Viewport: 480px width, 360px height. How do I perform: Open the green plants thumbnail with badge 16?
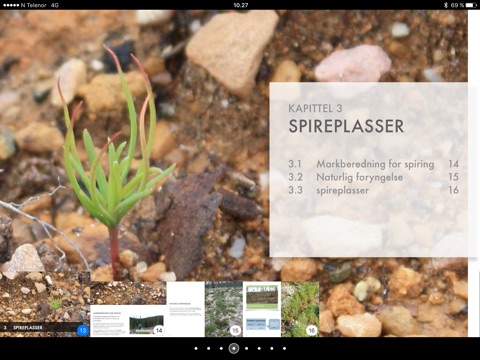tap(300, 309)
